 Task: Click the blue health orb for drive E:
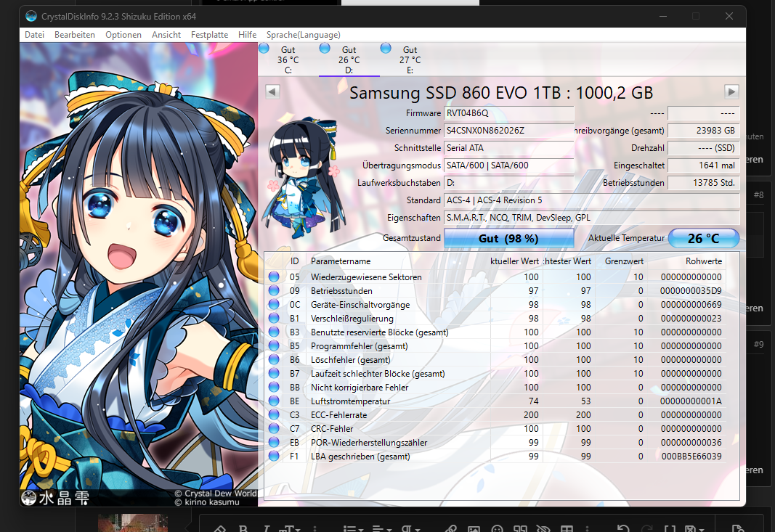tap(386, 49)
